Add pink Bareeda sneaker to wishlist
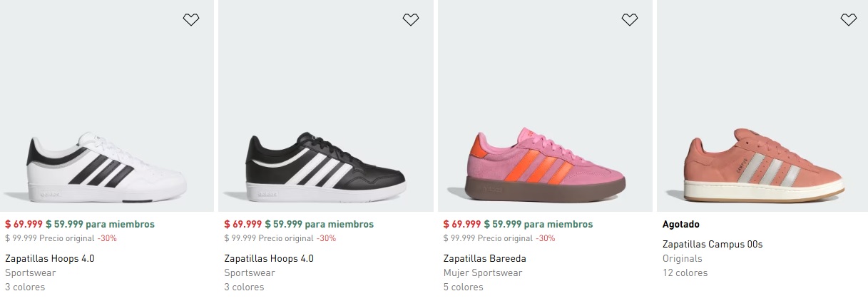The height and width of the screenshot is (301, 868). click(629, 20)
